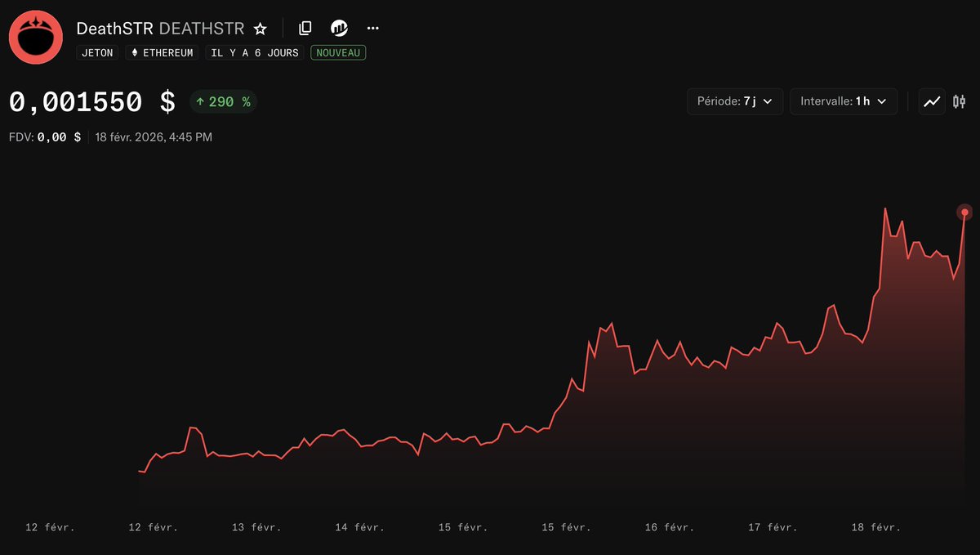This screenshot has width=980, height=555.
Task: Switch to candlestick chart view
Action: point(959,101)
